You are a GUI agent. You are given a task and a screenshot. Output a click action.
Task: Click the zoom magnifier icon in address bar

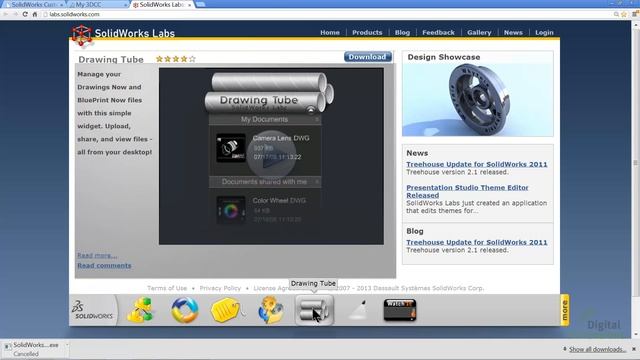616,14
